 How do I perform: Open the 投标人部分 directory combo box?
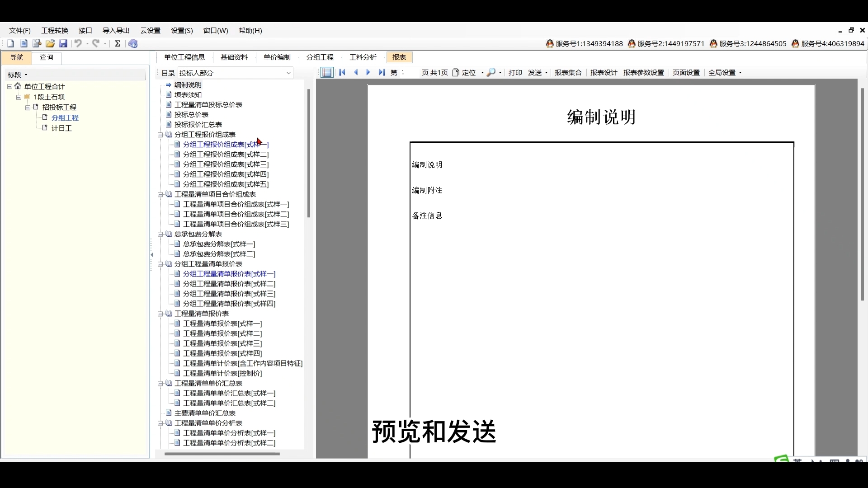click(x=236, y=73)
